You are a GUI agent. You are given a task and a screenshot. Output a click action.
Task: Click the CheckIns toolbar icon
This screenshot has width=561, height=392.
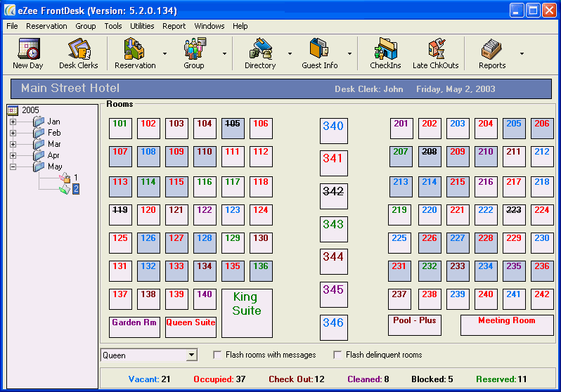click(386, 48)
